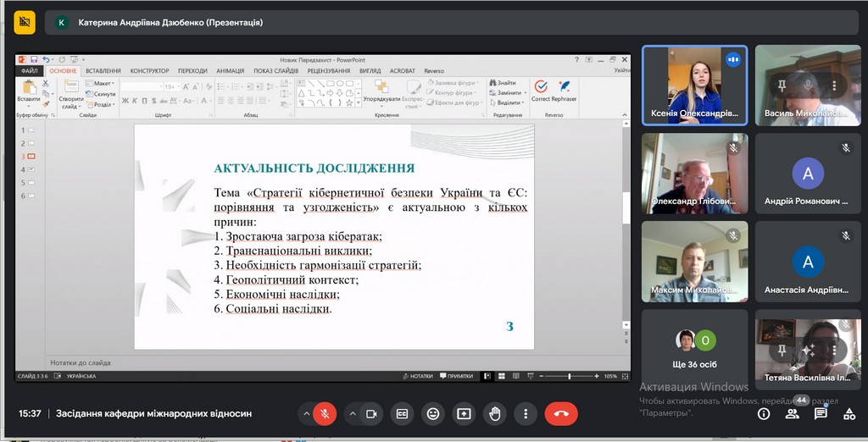Expand video settings arrow beside camera
Viewport: 868px width, 442px height.
coord(351,414)
